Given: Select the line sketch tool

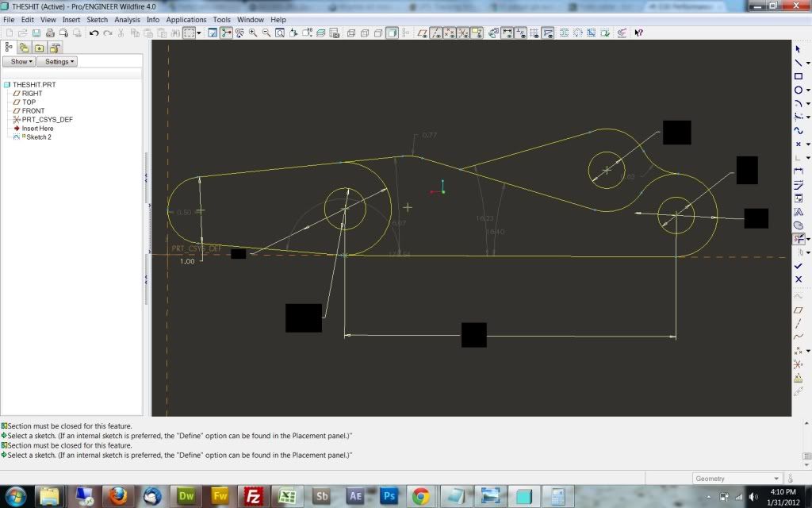Looking at the screenshot, I should 798,63.
